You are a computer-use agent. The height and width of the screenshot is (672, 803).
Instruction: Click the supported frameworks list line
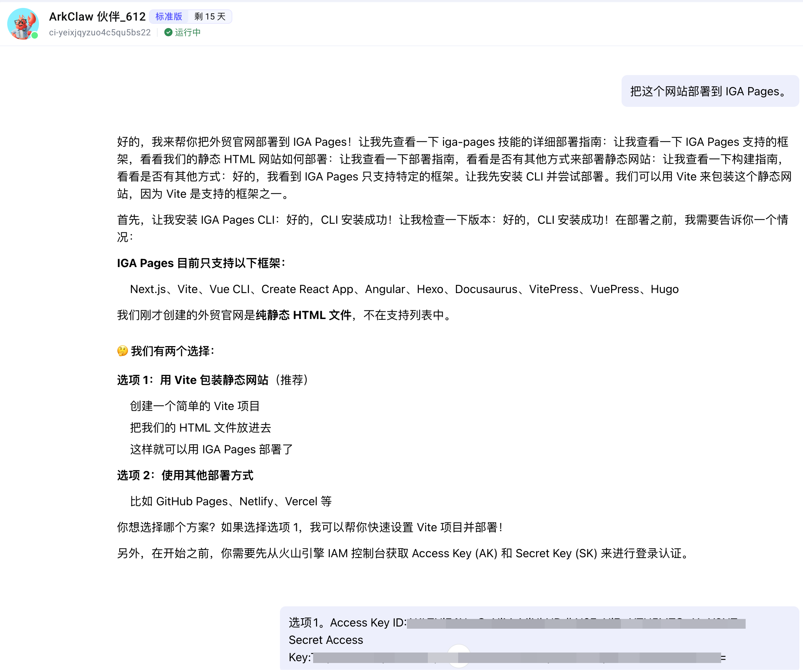(x=404, y=289)
